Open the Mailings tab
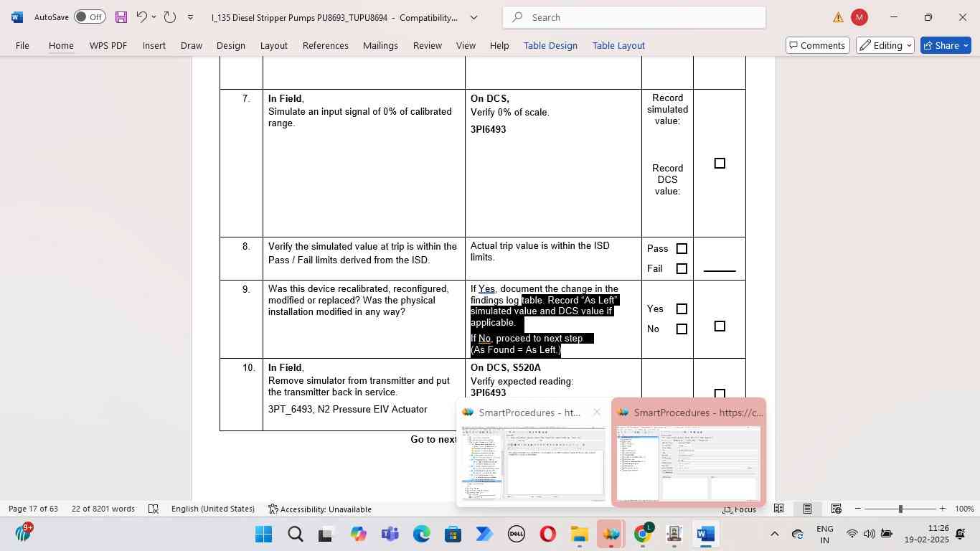This screenshot has width=980, height=551. 380,45
